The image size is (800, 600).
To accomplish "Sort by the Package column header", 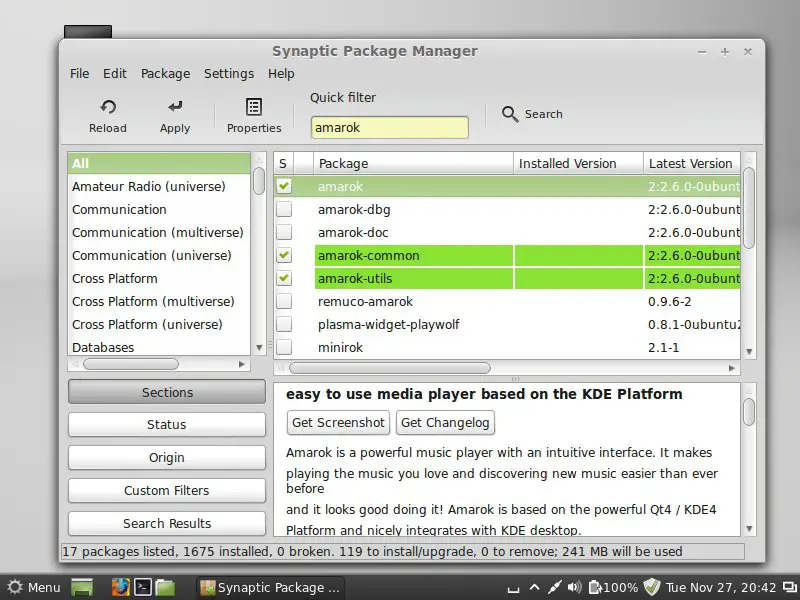I will coord(413,163).
